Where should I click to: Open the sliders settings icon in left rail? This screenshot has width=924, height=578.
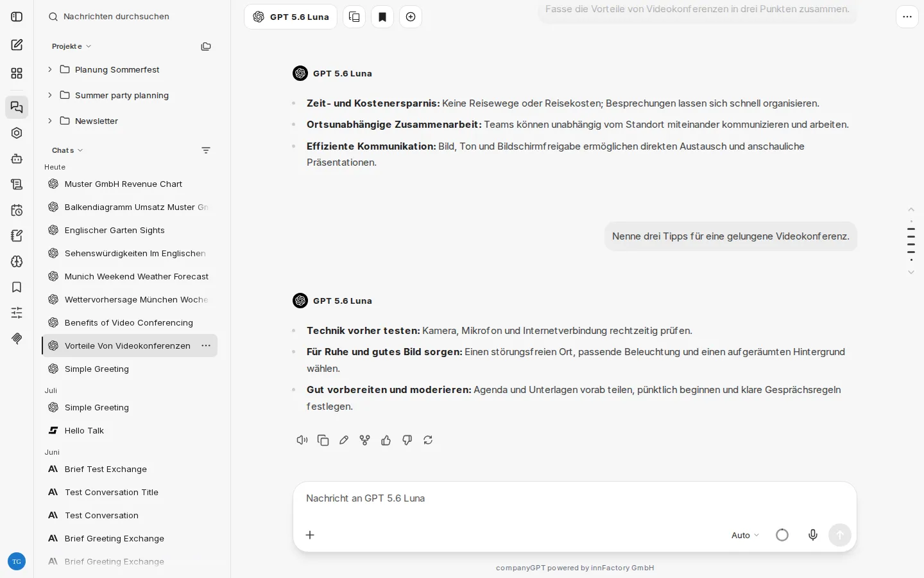pyautogui.click(x=17, y=313)
